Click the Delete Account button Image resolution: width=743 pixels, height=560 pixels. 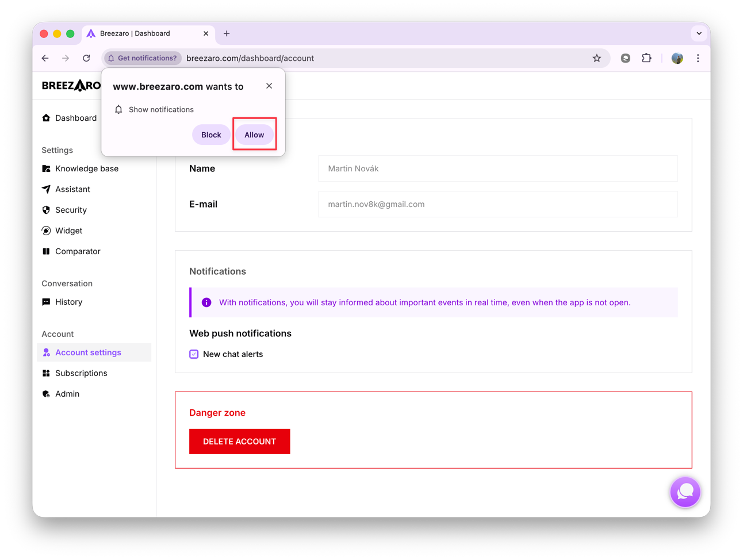tap(239, 441)
